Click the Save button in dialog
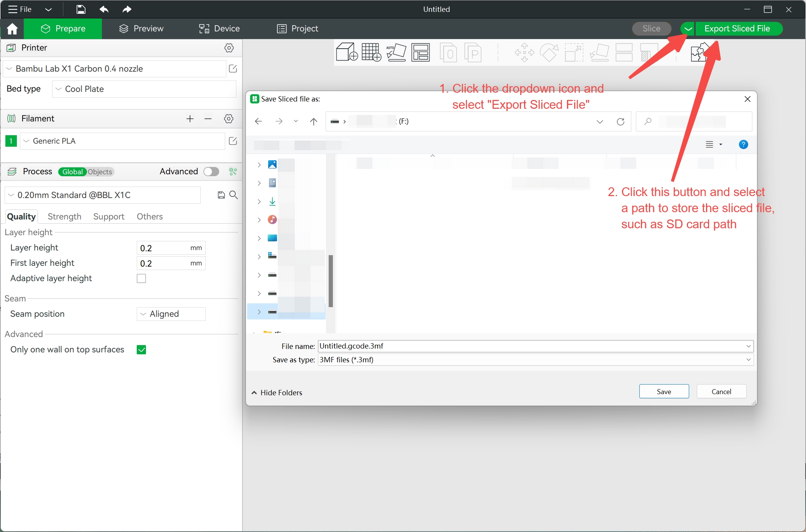 click(663, 391)
